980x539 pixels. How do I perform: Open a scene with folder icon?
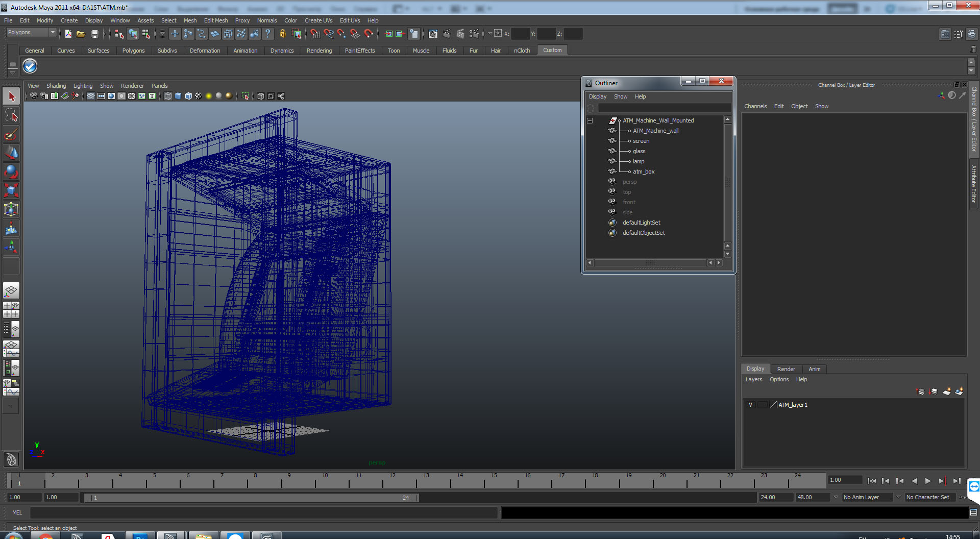click(81, 34)
